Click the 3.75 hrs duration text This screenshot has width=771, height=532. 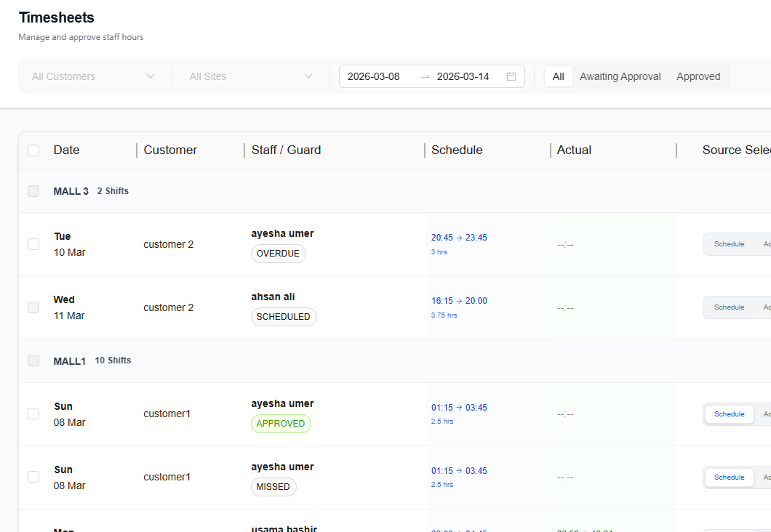click(444, 315)
